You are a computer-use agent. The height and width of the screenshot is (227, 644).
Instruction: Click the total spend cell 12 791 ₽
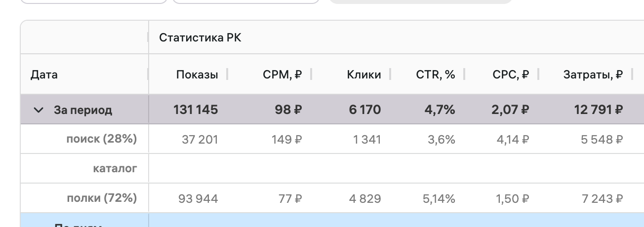(598, 110)
